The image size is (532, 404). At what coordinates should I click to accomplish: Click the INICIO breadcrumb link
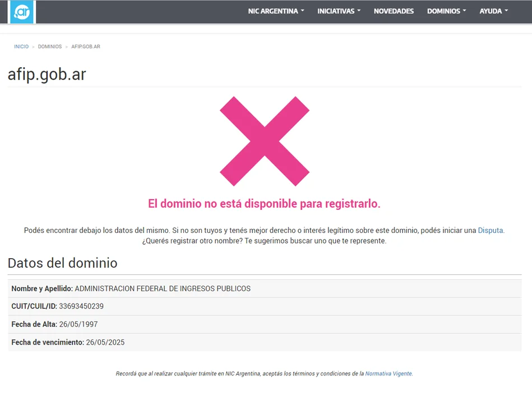(21, 47)
